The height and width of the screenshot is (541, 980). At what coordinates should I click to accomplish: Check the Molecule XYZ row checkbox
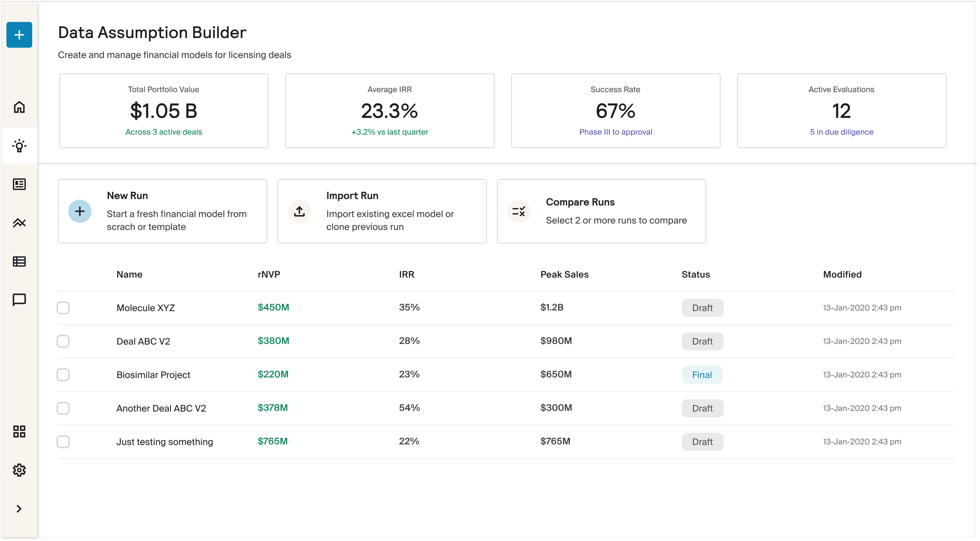63,308
